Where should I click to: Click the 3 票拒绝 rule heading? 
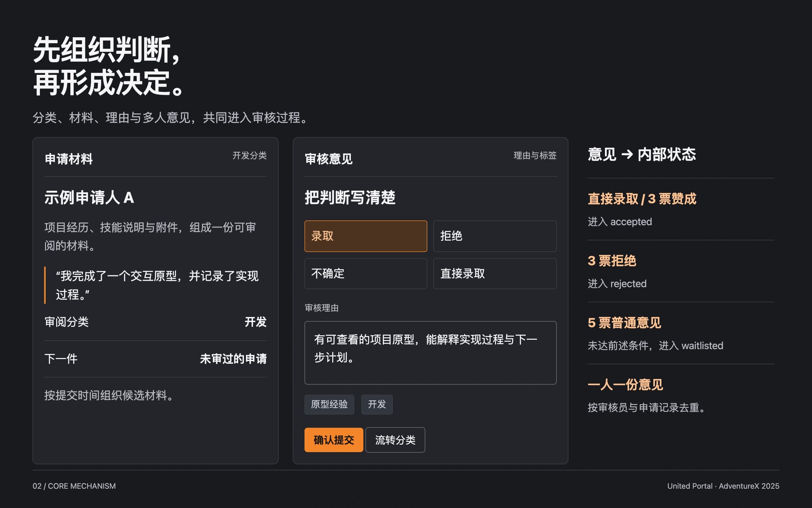coord(612,261)
